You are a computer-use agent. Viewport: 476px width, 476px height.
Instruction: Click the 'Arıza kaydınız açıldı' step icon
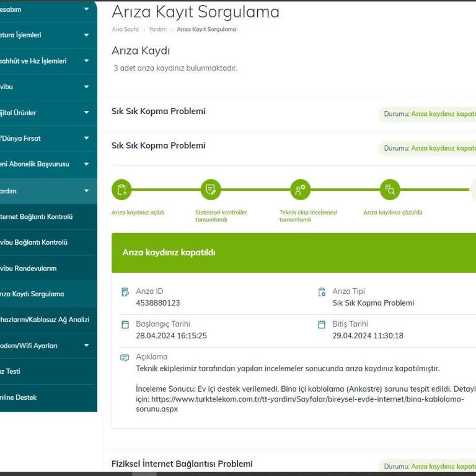point(121,190)
